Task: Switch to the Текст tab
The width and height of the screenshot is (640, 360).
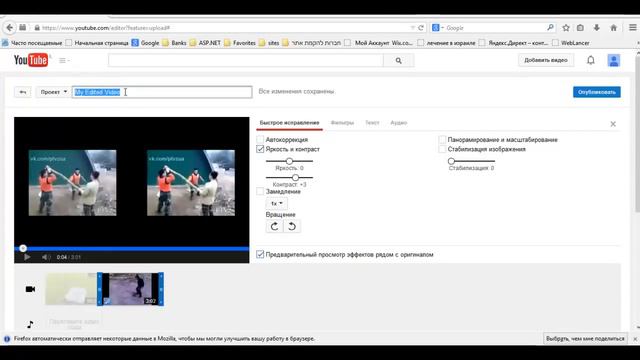Action: pyautogui.click(x=372, y=122)
